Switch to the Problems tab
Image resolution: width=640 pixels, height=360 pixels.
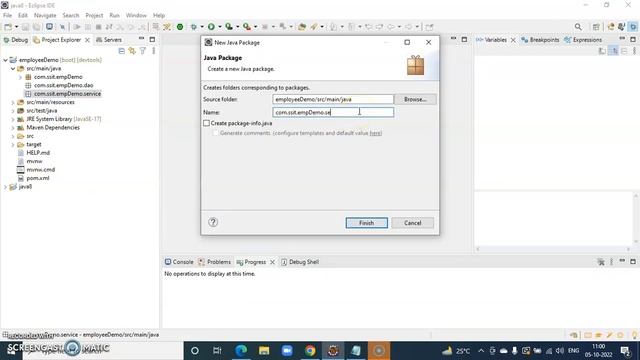(x=215, y=262)
